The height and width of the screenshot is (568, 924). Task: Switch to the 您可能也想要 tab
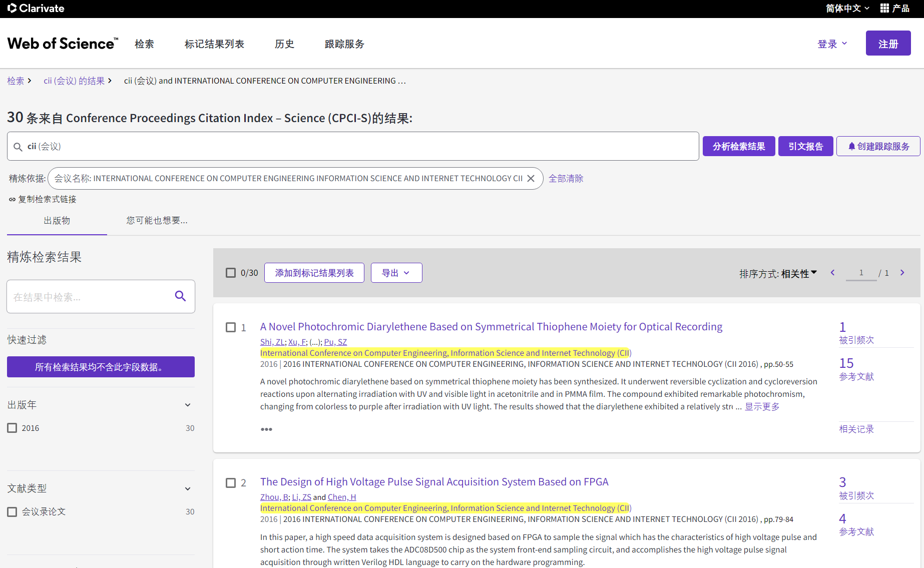click(x=157, y=221)
